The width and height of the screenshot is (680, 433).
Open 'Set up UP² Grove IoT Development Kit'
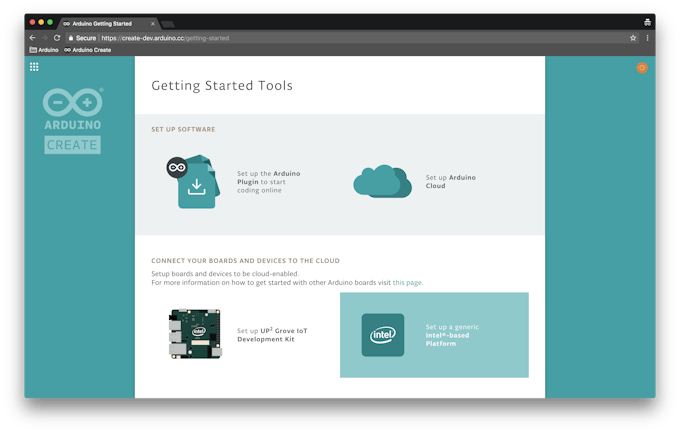(x=272, y=335)
